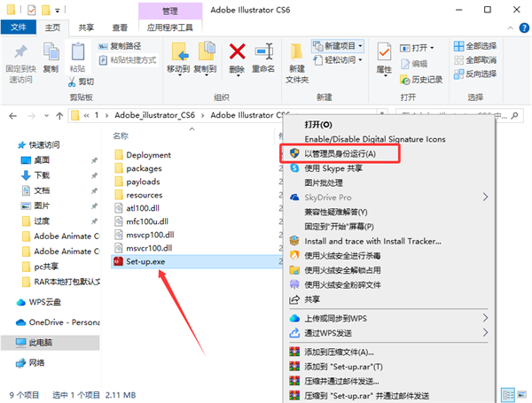The height and width of the screenshot is (403, 532).
Task: Switch to details view icon in status bar
Action: (x=508, y=395)
